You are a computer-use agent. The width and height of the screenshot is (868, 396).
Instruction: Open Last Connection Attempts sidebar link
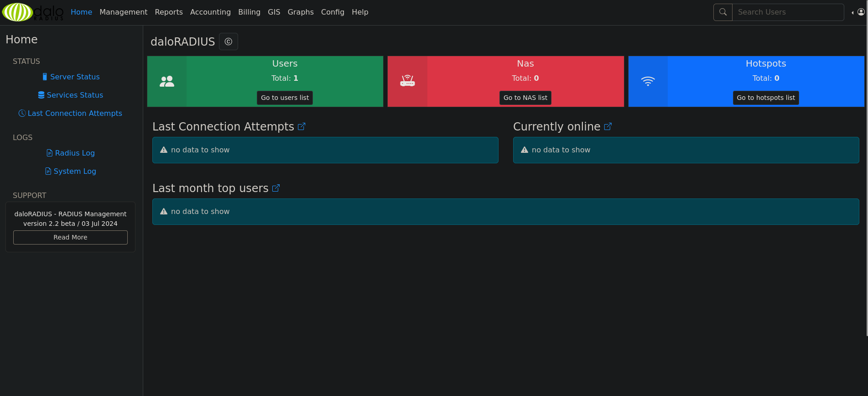[x=75, y=113]
